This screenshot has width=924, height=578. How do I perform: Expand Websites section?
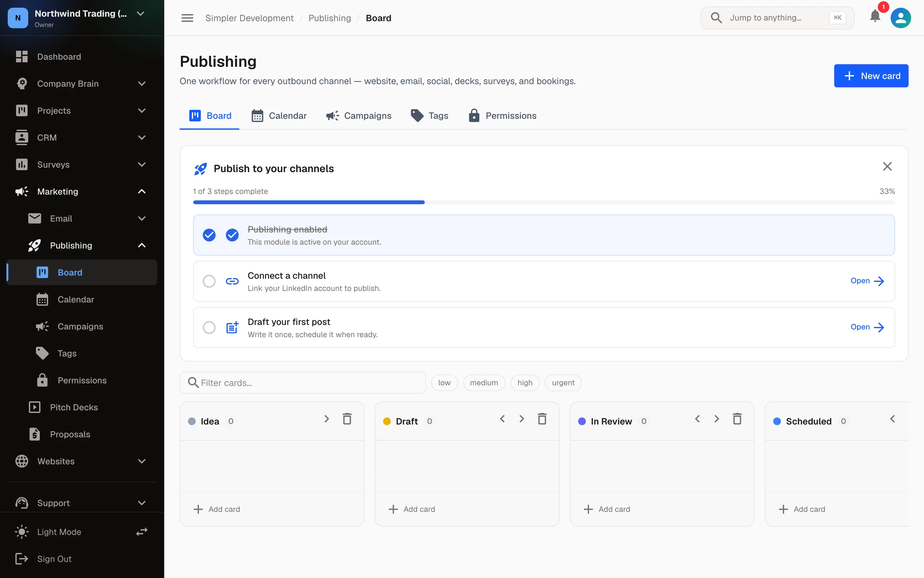[x=142, y=461]
